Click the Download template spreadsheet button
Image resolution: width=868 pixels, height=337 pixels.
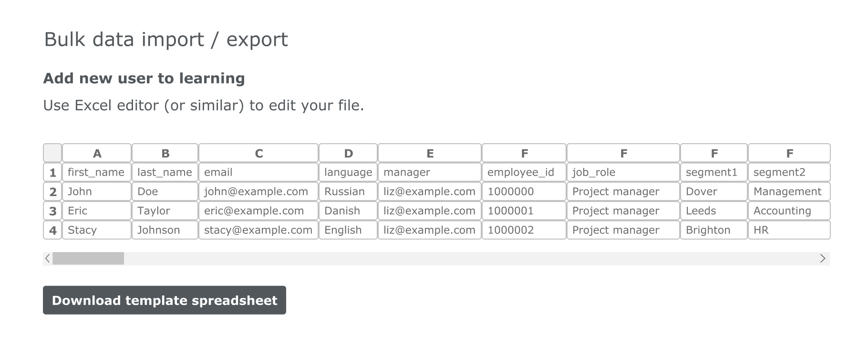[164, 300]
